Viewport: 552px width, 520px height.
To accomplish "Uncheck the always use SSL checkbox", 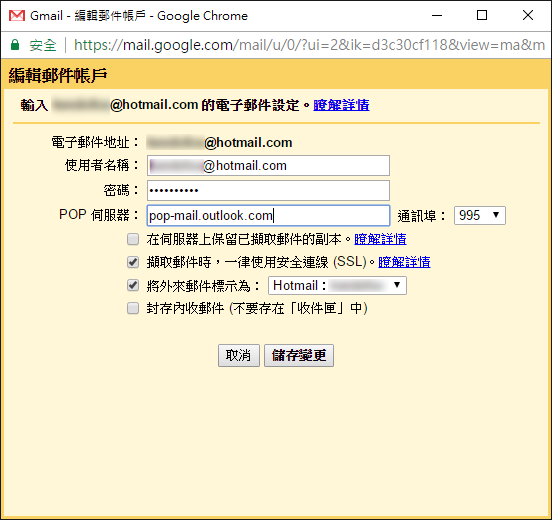I will pyautogui.click(x=133, y=262).
